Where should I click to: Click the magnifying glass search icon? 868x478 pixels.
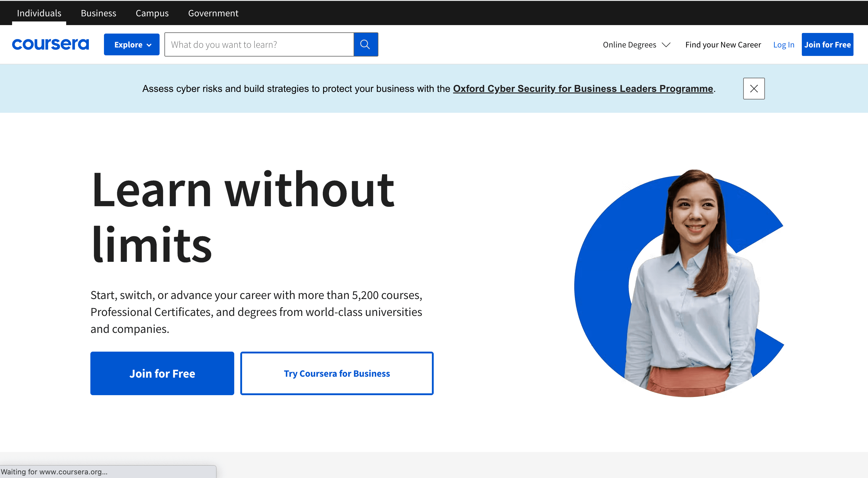tap(365, 44)
